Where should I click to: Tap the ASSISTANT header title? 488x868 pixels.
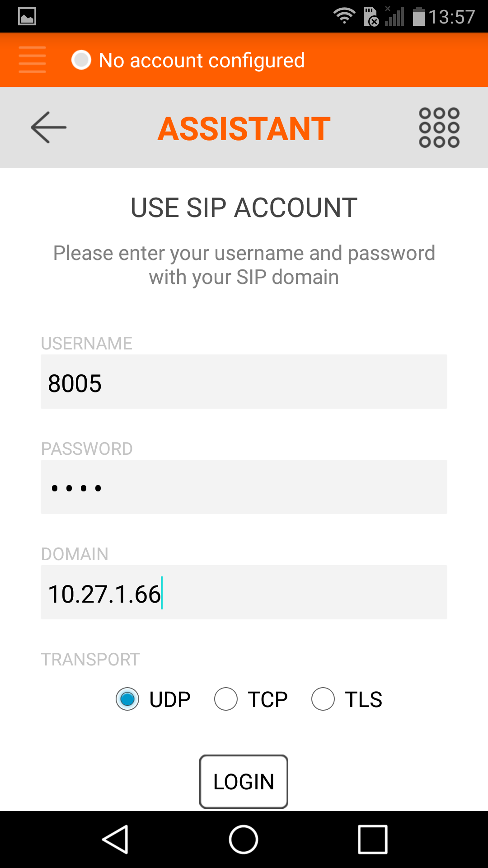[x=244, y=129]
